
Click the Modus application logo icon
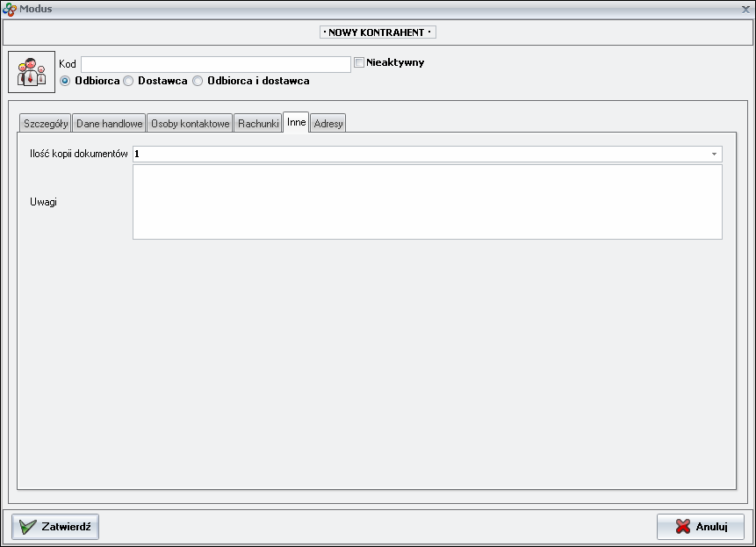(x=9, y=9)
